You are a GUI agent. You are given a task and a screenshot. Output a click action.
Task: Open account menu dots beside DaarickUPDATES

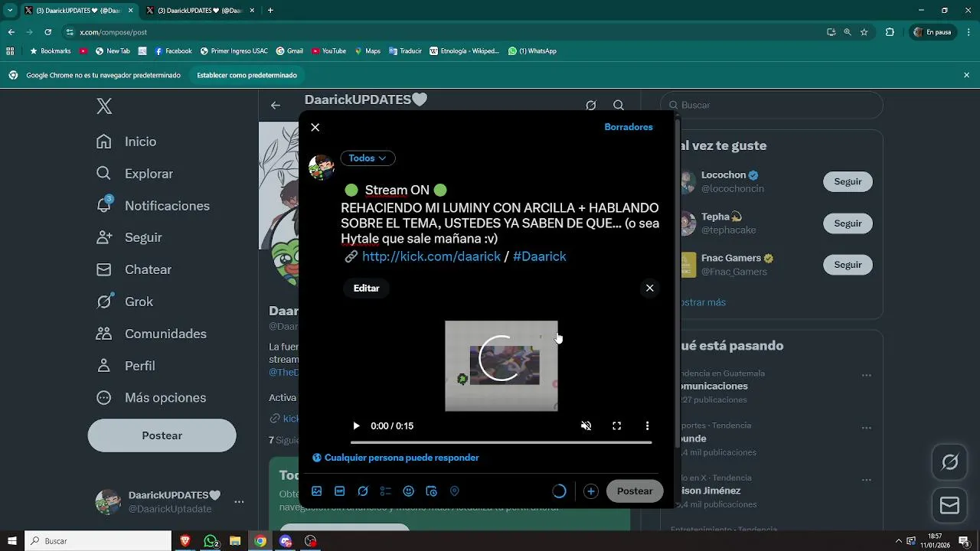[x=239, y=502]
